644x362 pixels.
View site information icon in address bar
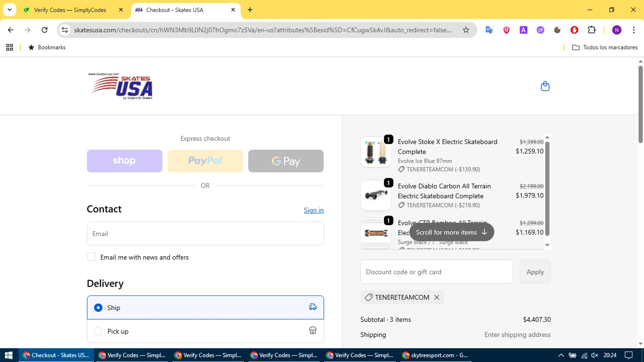click(x=65, y=30)
